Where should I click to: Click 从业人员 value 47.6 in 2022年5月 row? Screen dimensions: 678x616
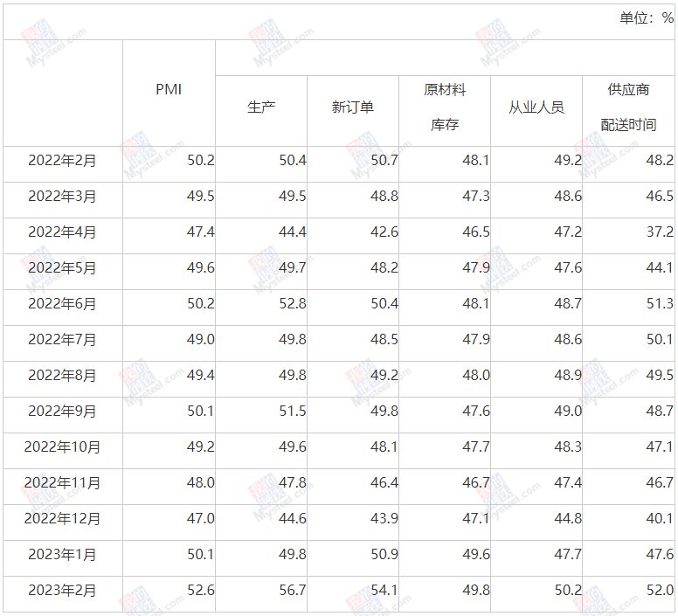[x=568, y=268]
